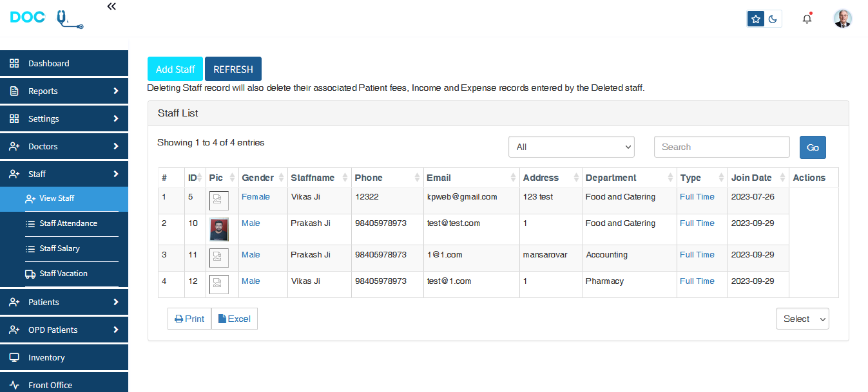Collapse the Staff submenu chevron
Viewport: 868px width, 392px height.
116,174
